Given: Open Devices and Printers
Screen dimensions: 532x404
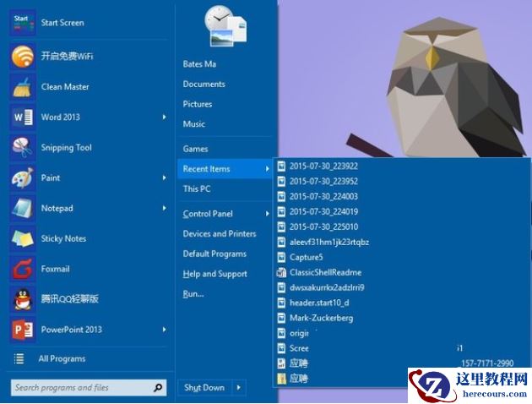Looking at the screenshot, I should click(220, 234).
